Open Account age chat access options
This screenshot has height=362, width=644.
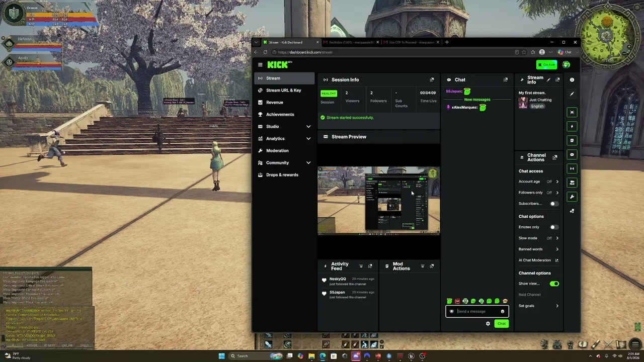[539, 182]
